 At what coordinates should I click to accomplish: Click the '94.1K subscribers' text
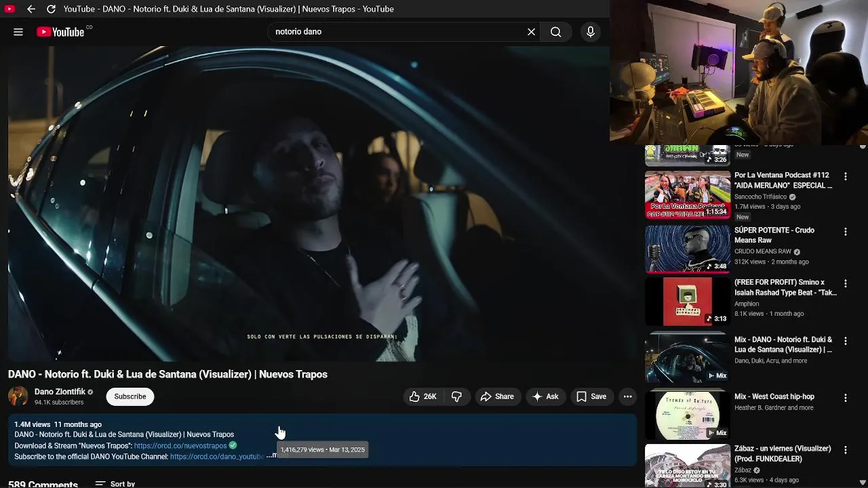tap(59, 403)
